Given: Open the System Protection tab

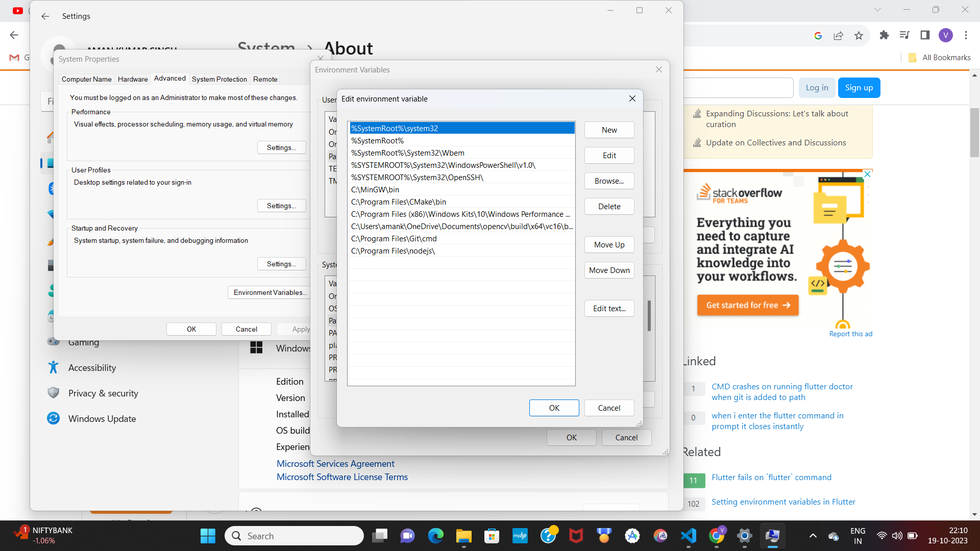Looking at the screenshot, I should coord(219,79).
